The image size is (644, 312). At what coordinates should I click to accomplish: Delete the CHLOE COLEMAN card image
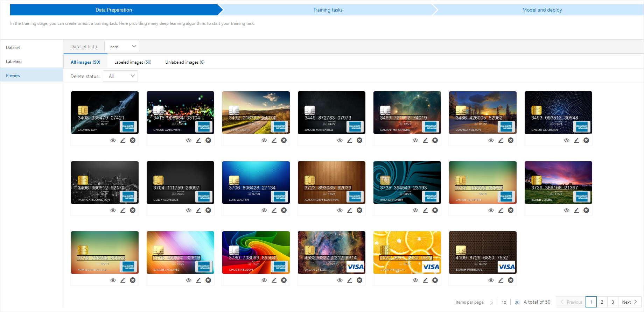pos(586,140)
